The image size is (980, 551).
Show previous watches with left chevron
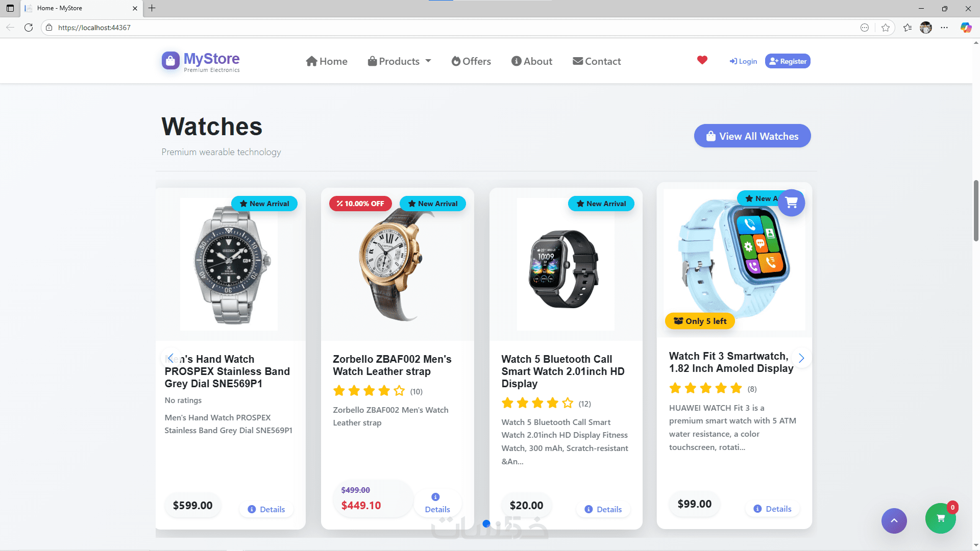pos(171,358)
